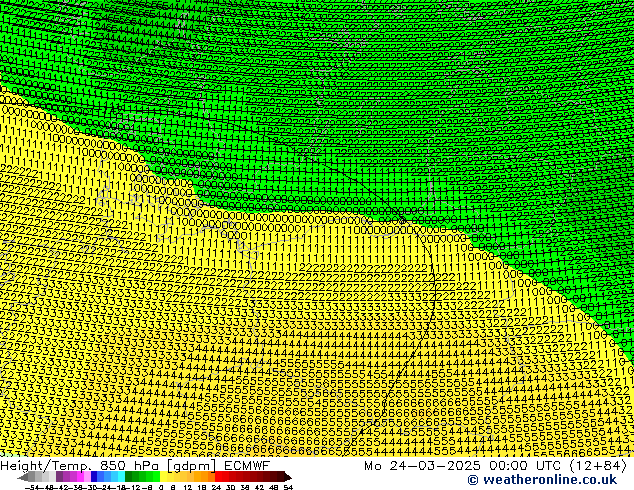Click the grey left arrow end of the colour scale
The width and height of the screenshot is (634, 490).
point(23,478)
